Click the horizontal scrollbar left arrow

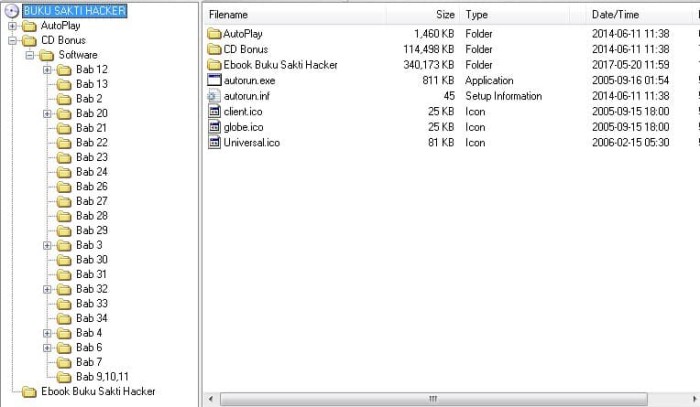point(211,399)
